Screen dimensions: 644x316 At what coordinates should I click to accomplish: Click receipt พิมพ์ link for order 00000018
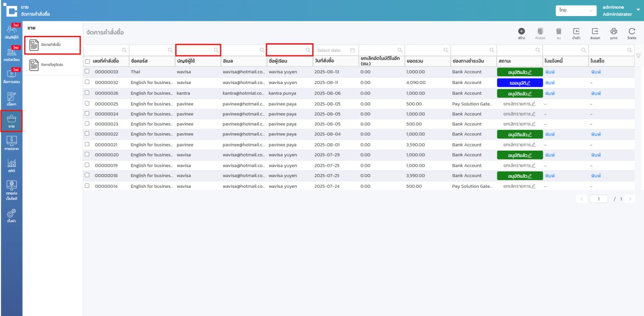pyautogui.click(x=596, y=176)
